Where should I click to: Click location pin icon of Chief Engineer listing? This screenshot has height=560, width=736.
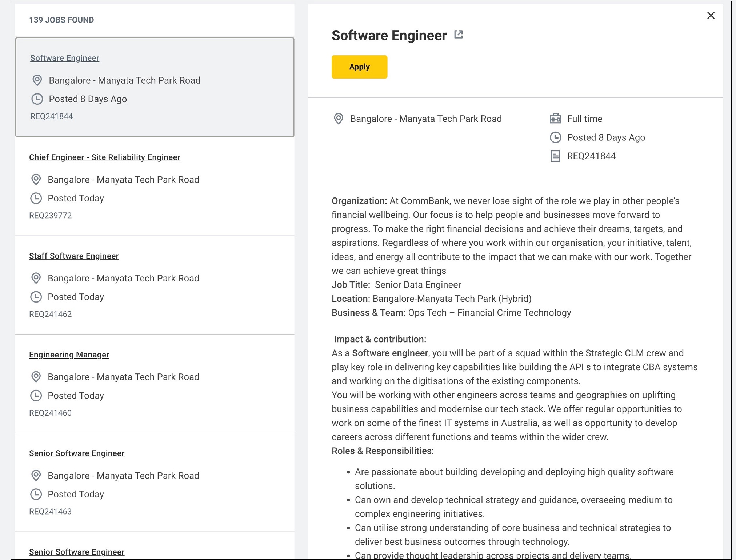tap(36, 180)
